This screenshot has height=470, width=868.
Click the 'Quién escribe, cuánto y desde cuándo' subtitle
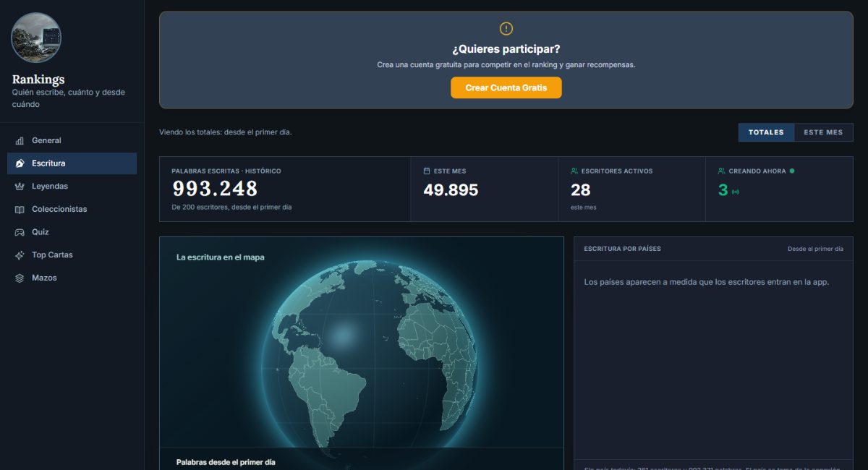pyautogui.click(x=69, y=98)
